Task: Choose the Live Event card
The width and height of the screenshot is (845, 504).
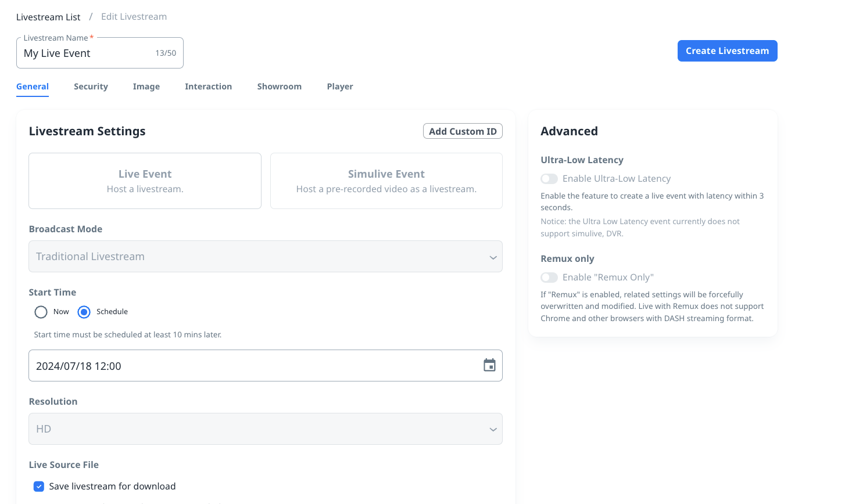Action: (145, 181)
